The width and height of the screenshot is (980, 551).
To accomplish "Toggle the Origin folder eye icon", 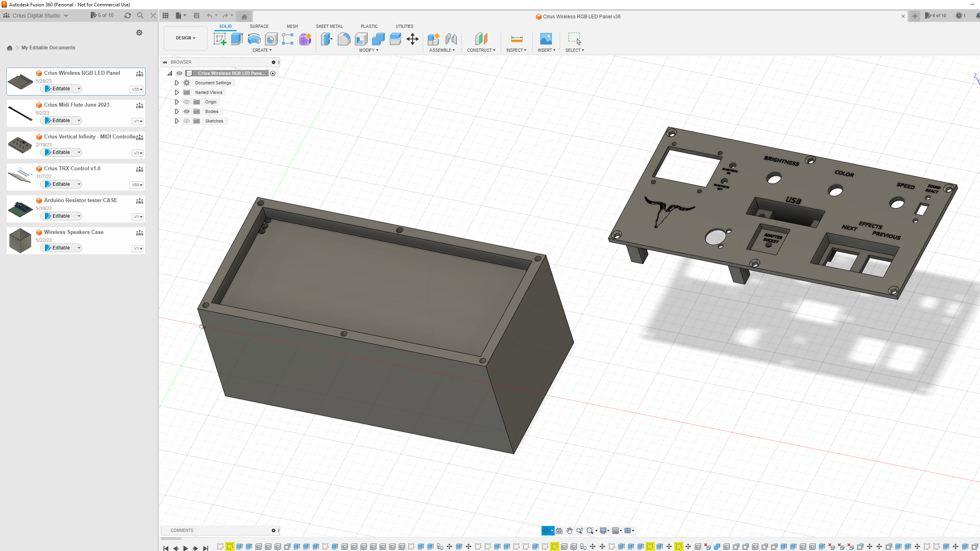I will (187, 102).
